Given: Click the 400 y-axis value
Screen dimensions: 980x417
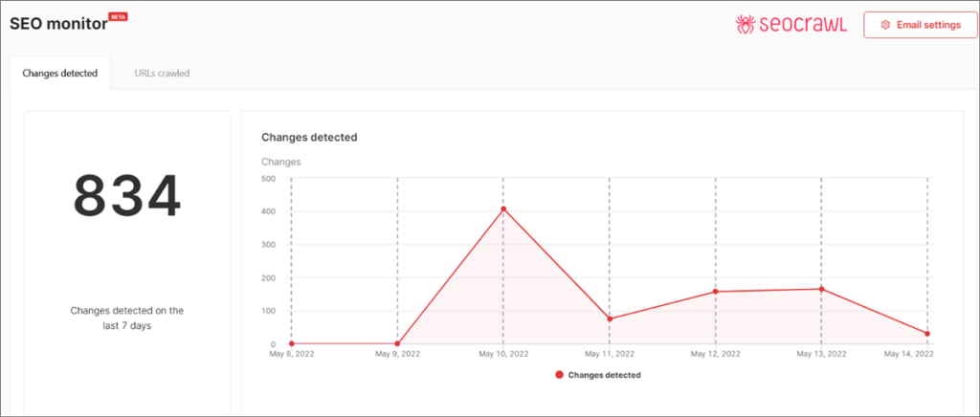Looking at the screenshot, I should (x=269, y=211).
